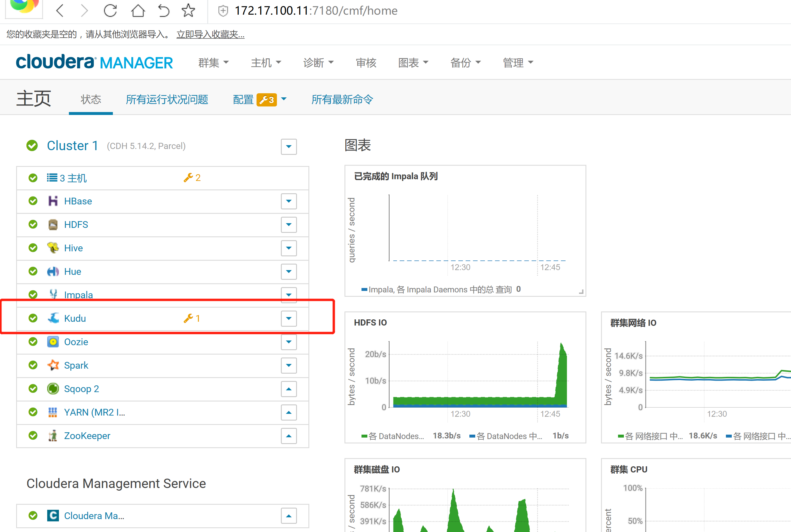Open the 管理 menu
The image size is (791, 532).
click(x=518, y=63)
